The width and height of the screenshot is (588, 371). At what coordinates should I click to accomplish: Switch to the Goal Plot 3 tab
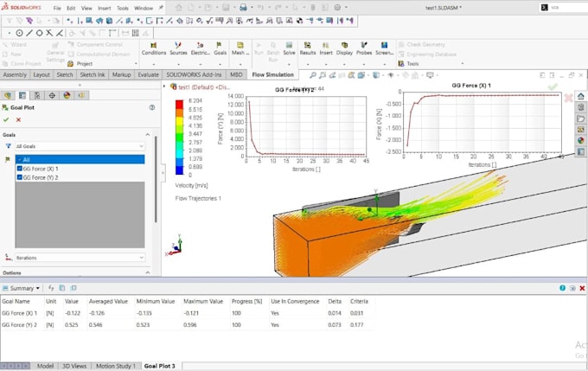click(x=159, y=366)
